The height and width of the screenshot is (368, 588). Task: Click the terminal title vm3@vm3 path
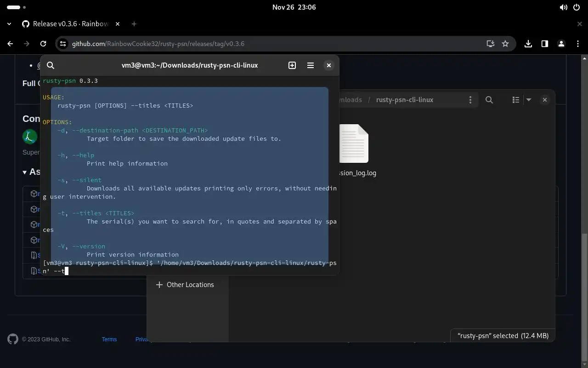[190, 65]
